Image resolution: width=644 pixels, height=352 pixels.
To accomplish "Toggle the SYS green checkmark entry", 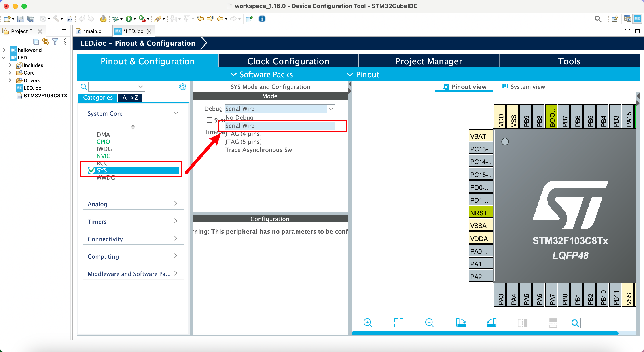I will tap(91, 170).
